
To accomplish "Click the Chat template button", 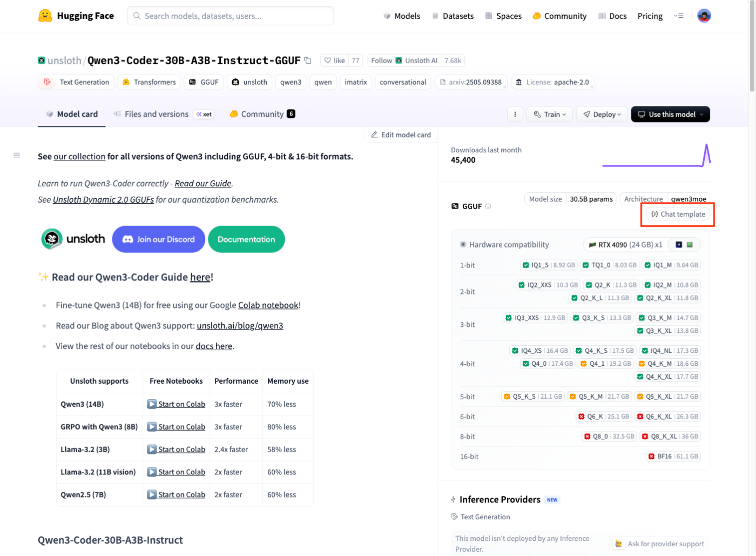I will pyautogui.click(x=678, y=214).
